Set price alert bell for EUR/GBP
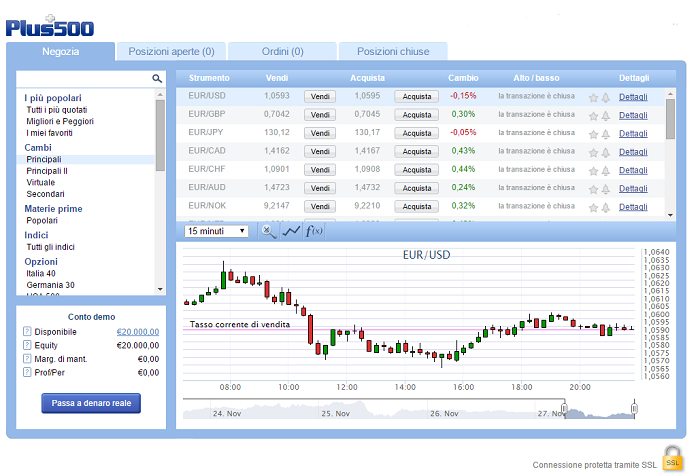Image resolution: width=700 pixels, height=476 pixels. pyautogui.click(x=606, y=116)
